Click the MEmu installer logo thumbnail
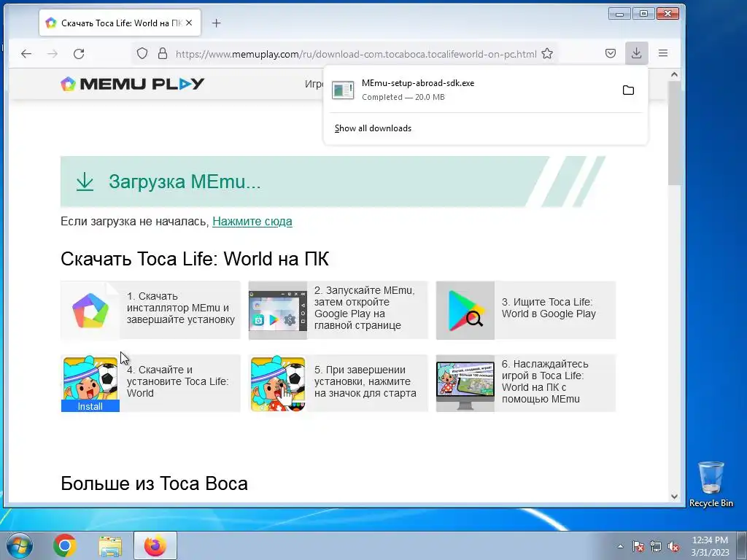Screen dimensions: 747x560 coord(90,311)
